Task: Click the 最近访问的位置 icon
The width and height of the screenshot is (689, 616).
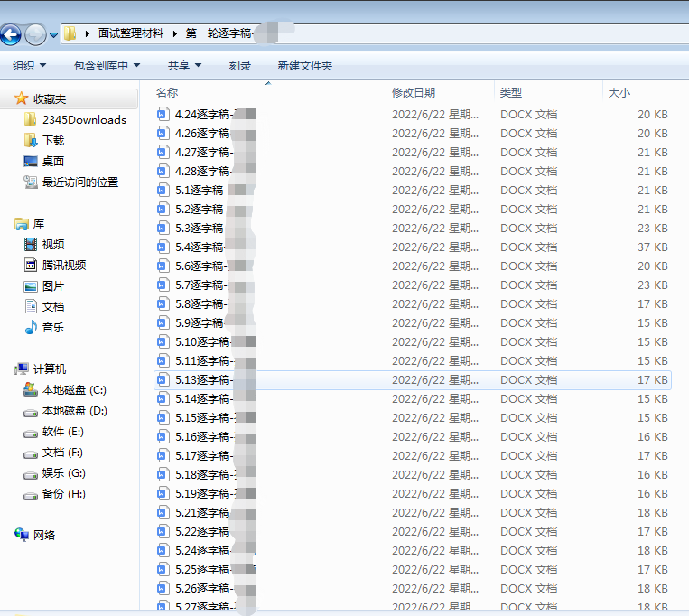Action: pos(31,182)
